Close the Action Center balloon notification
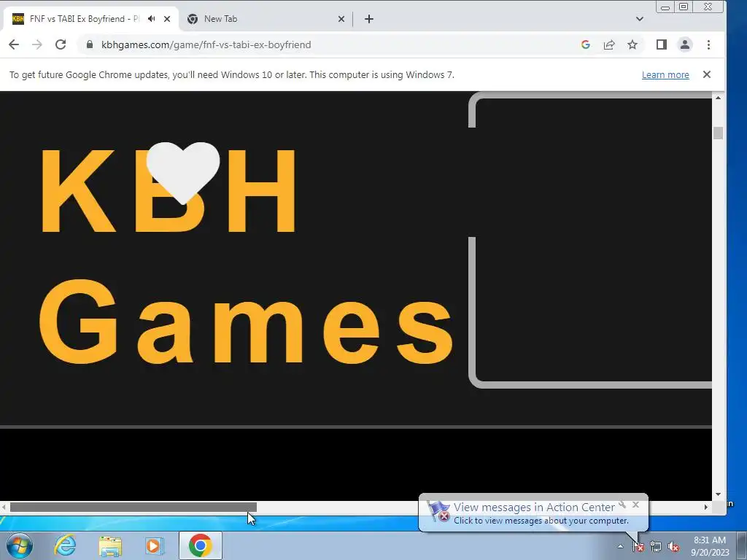 point(635,505)
